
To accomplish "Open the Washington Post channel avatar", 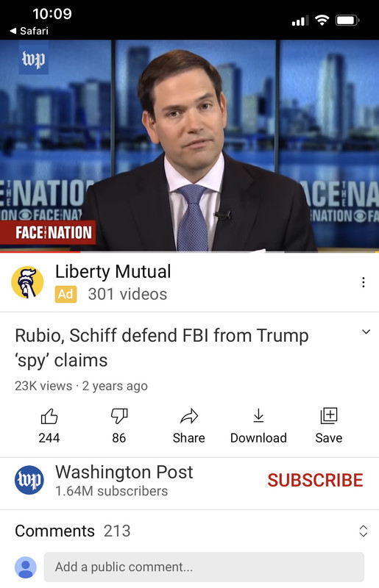I will pos(29,480).
